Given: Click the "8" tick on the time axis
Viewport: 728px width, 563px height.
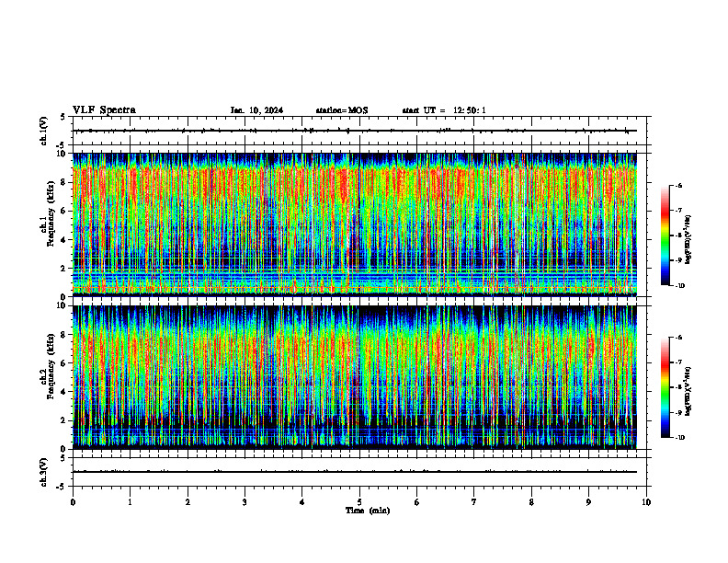Looking at the screenshot, I should click(x=531, y=502).
